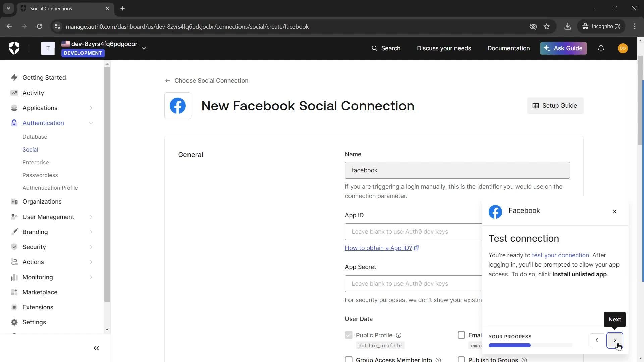This screenshot has height=362, width=644.
Task: Click the Ask Guide button
Action: [x=563, y=48]
